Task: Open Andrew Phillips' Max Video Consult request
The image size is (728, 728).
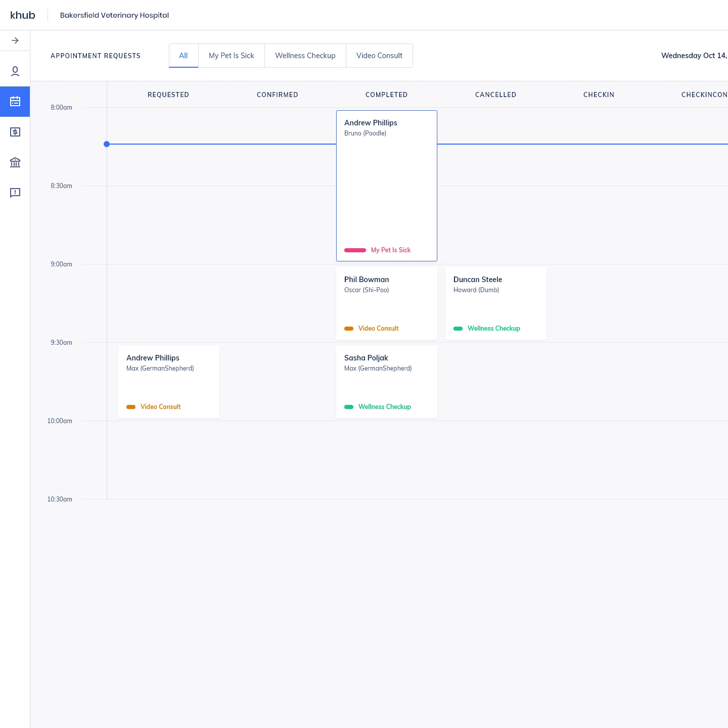Action: [169, 382]
